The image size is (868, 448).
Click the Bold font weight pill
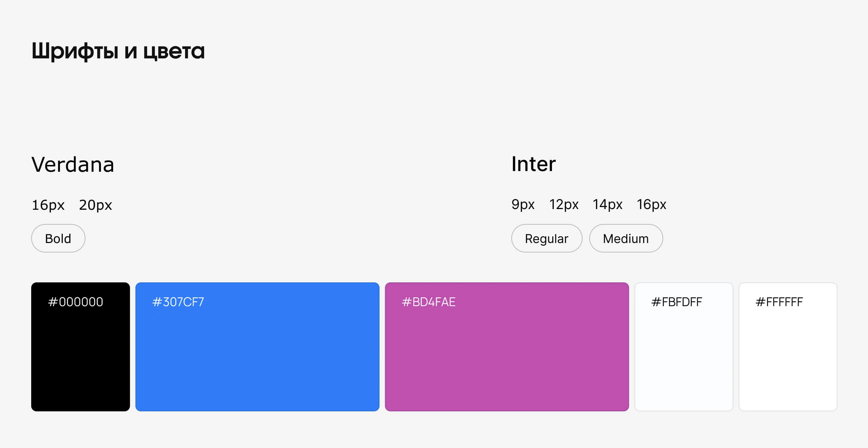click(58, 238)
